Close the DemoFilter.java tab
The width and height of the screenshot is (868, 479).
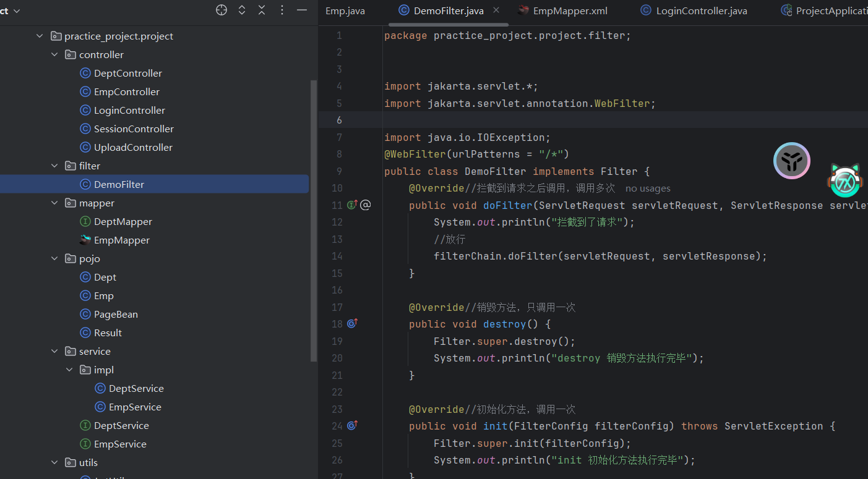pyautogui.click(x=496, y=11)
